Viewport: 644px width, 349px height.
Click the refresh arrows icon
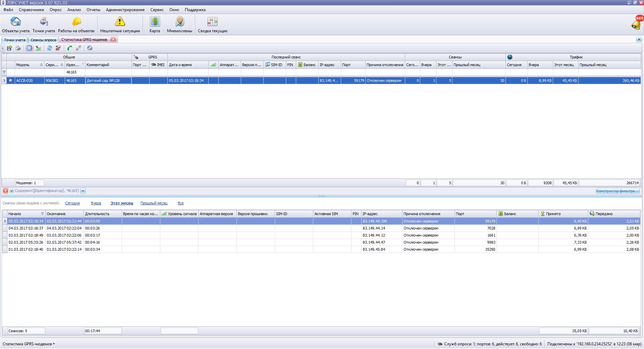click(x=49, y=48)
